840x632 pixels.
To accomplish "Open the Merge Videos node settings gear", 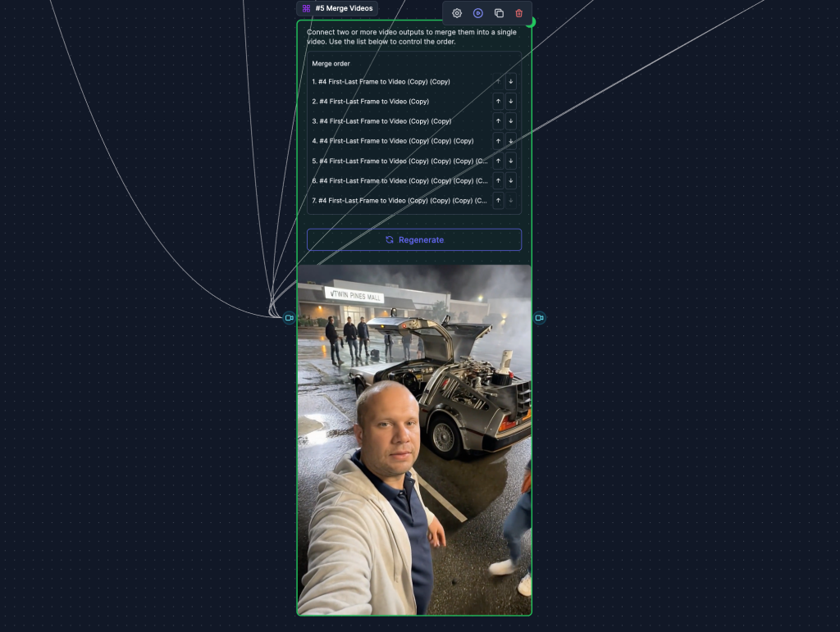I will click(x=457, y=13).
